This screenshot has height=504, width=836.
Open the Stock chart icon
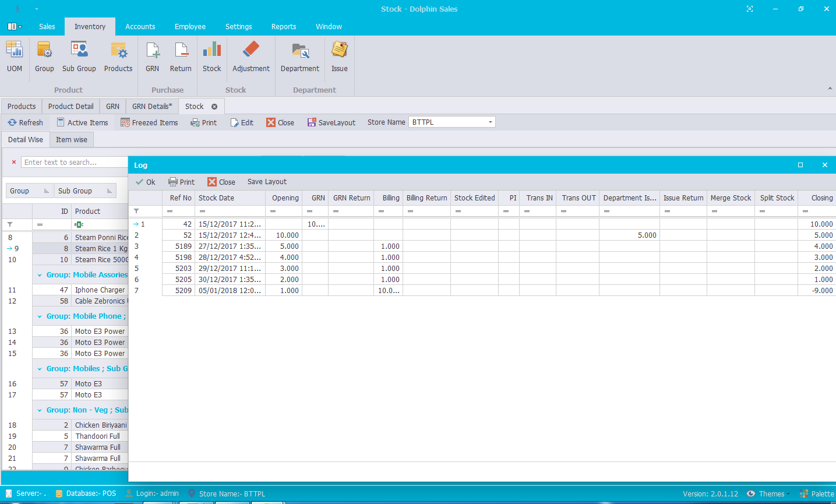212,57
